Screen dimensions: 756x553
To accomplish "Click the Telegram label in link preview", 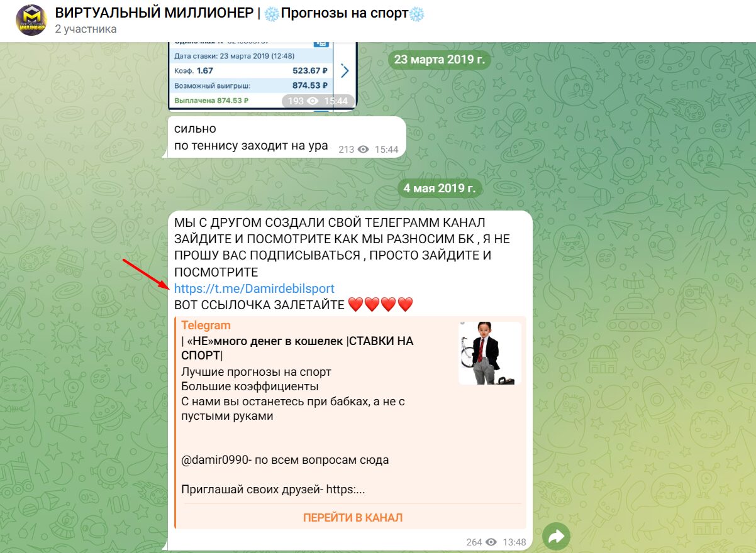I will click(206, 326).
